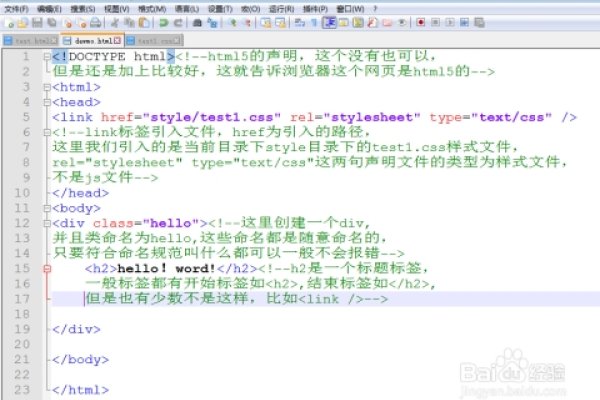Redo edit with the Redo arrow icon
The height and width of the screenshot is (400, 600).
[178, 23]
